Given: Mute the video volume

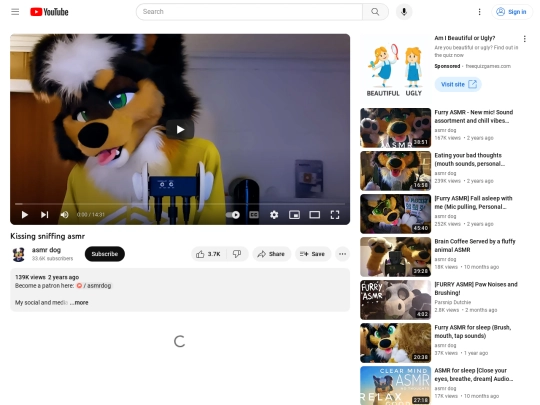Looking at the screenshot, I should (64, 215).
